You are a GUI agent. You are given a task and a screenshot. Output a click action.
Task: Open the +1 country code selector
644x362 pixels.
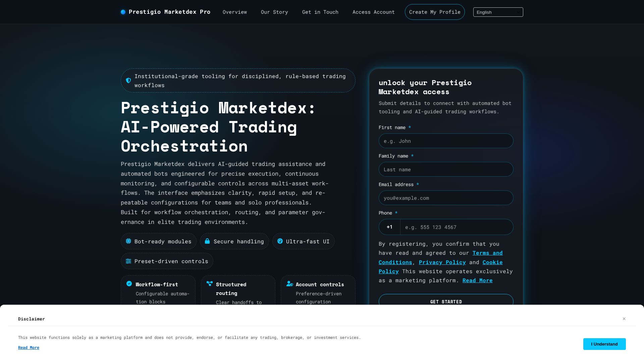coord(389,227)
